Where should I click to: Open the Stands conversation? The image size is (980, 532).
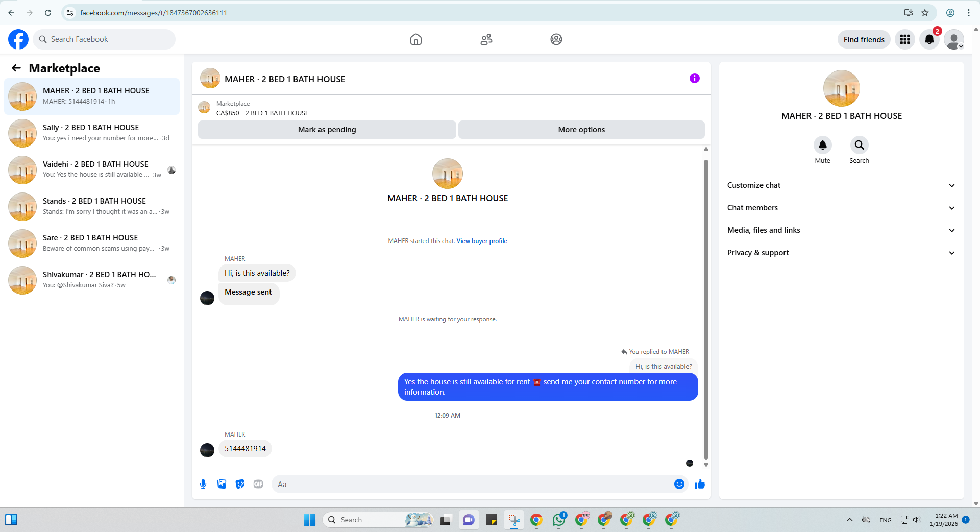92,207
